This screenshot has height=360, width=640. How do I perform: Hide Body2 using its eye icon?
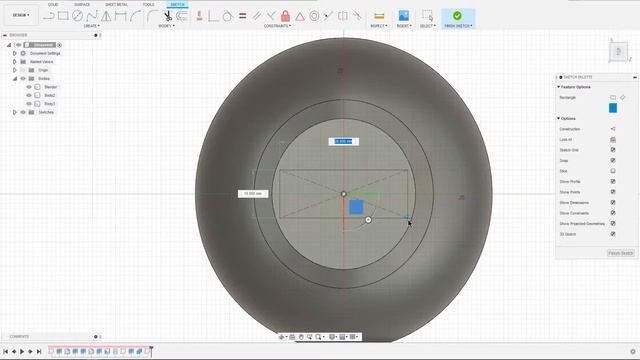point(29,95)
